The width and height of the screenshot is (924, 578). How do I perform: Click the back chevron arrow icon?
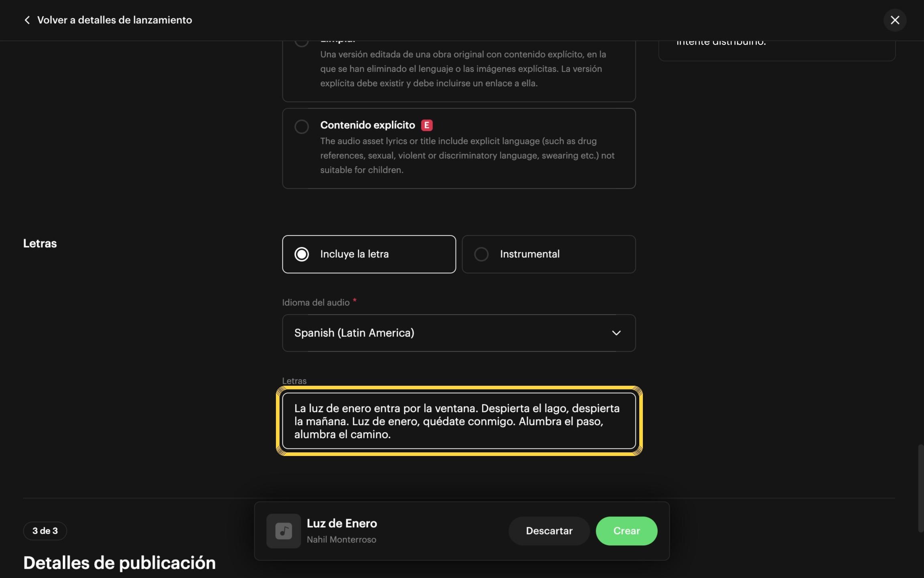click(x=27, y=20)
